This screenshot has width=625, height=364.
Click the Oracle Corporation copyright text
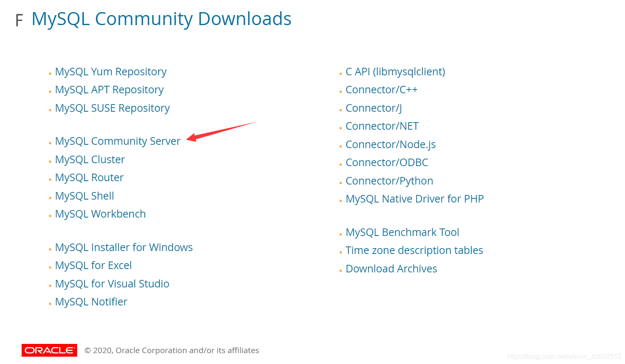pyautogui.click(x=172, y=351)
